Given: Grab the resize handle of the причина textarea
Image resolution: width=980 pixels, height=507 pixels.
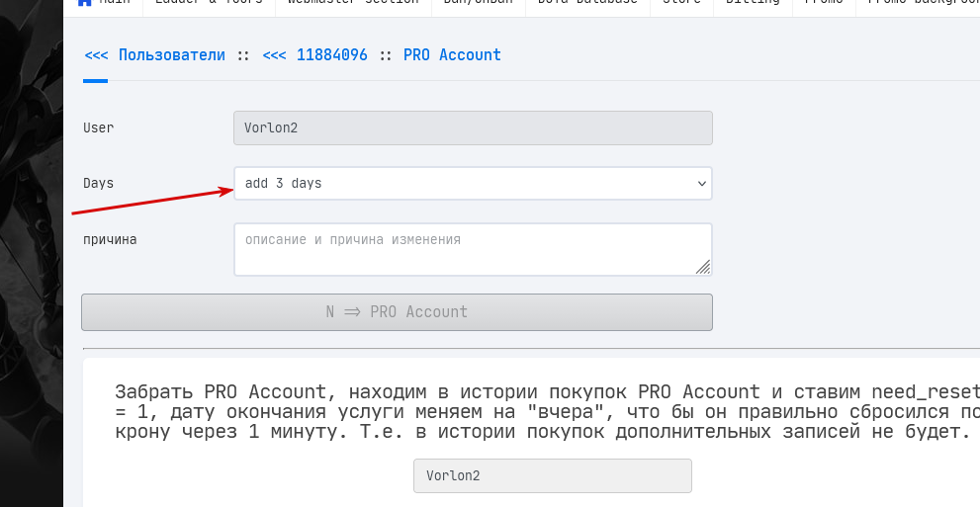Looking at the screenshot, I should (x=703, y=267).
